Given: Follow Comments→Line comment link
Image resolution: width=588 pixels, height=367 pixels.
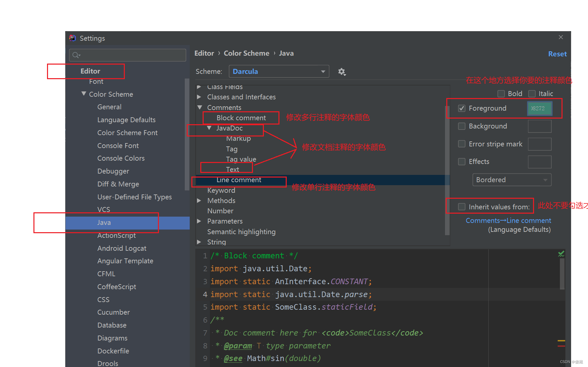Looking at the screenshot, I should 508,221.
